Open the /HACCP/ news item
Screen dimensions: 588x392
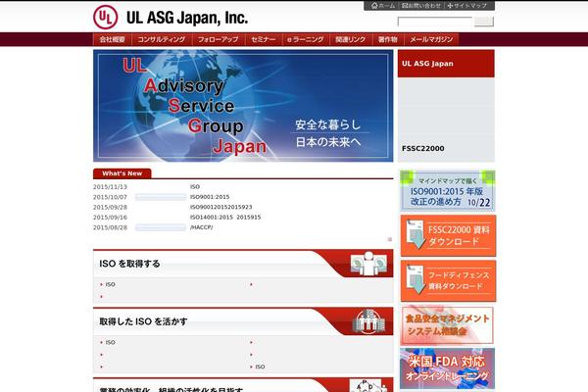(x=201, y=227)
